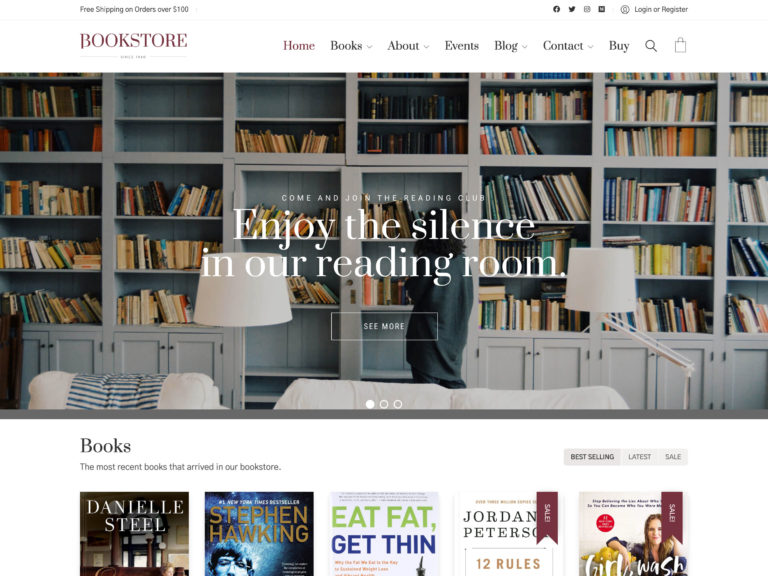Open the shopping bag cart icon
768x576 pixels.
point(680,45)
